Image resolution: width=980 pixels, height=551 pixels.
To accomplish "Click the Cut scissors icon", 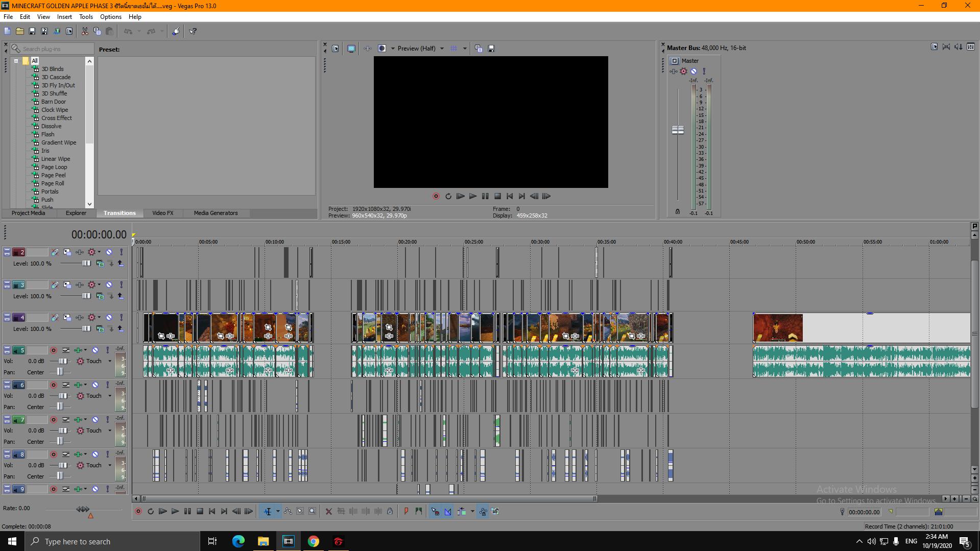I will point(85,31).
